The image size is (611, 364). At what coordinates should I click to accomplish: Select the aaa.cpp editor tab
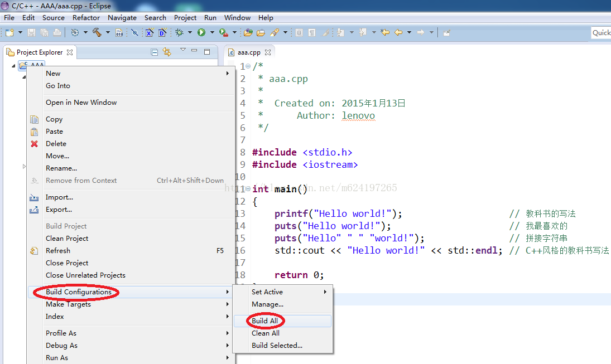pyautogui.click(x=249, y=52)
